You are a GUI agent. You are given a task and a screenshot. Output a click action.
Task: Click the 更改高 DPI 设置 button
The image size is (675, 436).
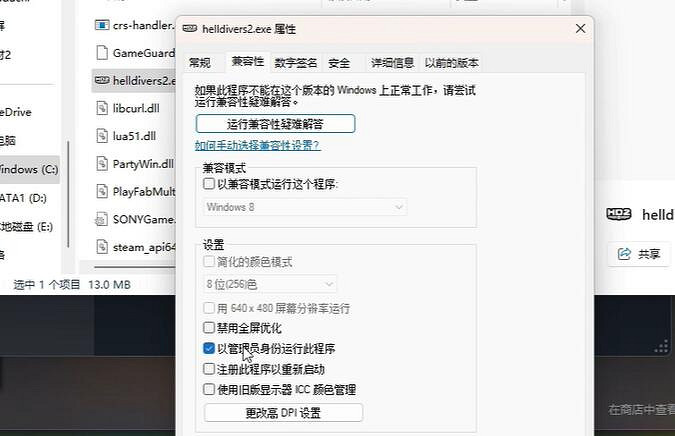[x=283, y=412]
